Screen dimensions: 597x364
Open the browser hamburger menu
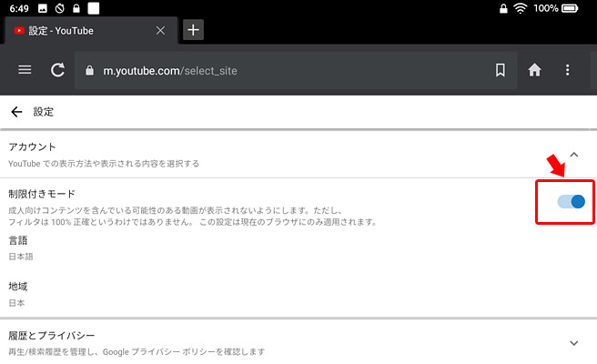[x=25, y=70]
